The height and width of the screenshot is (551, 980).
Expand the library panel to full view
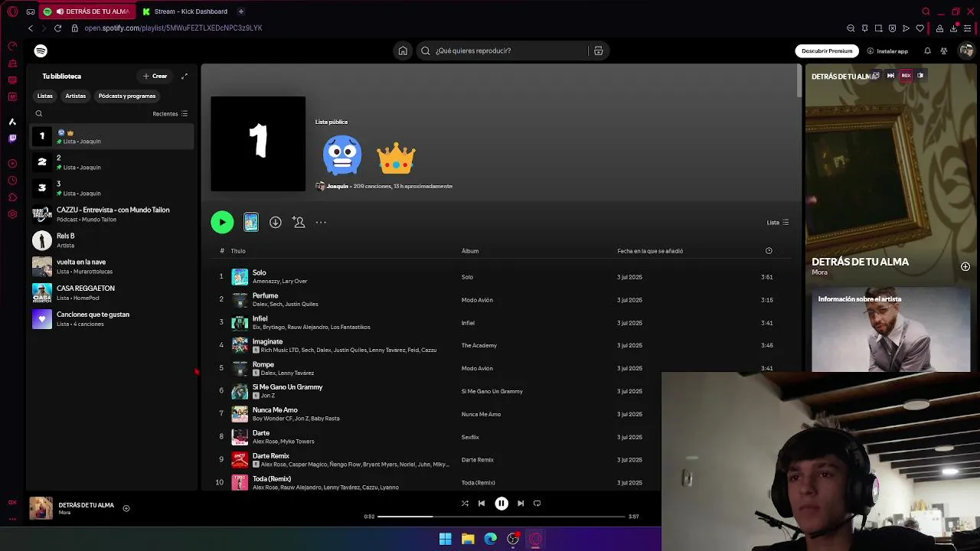click(184, 76)
